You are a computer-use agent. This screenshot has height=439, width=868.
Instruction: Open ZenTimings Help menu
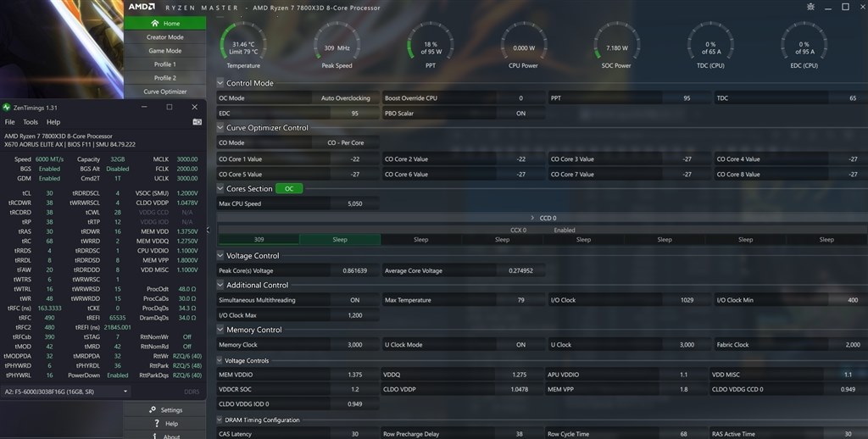53,122
